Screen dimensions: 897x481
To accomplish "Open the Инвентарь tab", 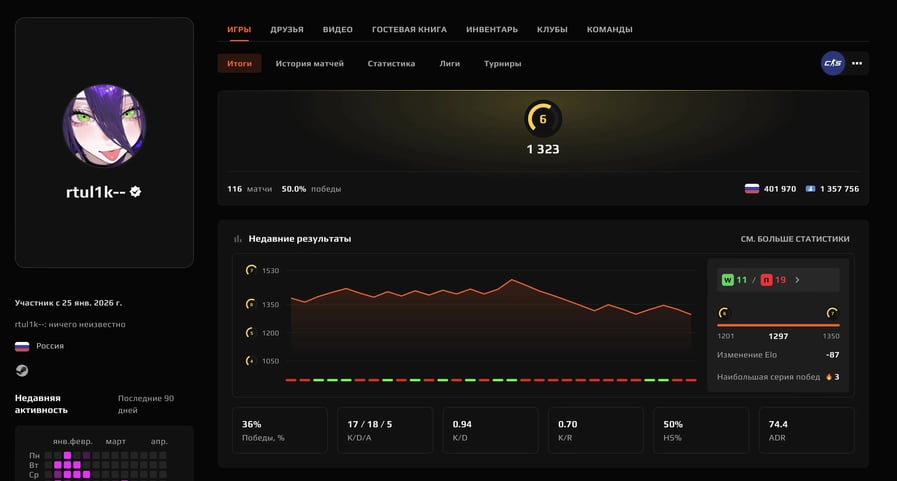I will pyautogui.click(x=492, y=30).
